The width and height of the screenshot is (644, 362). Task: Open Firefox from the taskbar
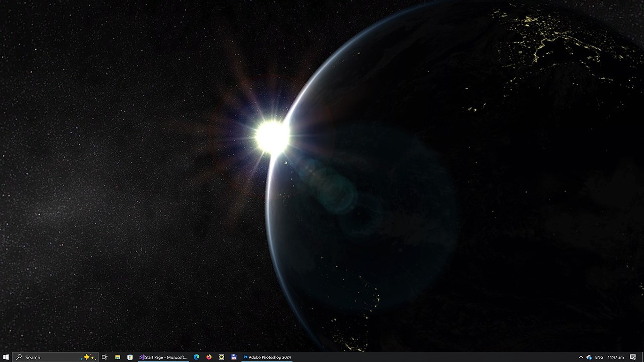pos(209,357)
